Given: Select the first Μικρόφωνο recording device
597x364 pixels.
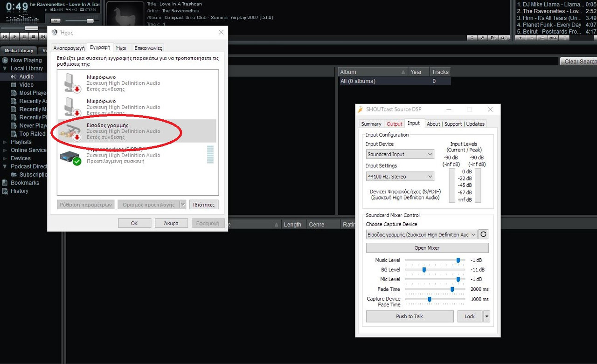Looking at the screenshot, I should 138,83.
